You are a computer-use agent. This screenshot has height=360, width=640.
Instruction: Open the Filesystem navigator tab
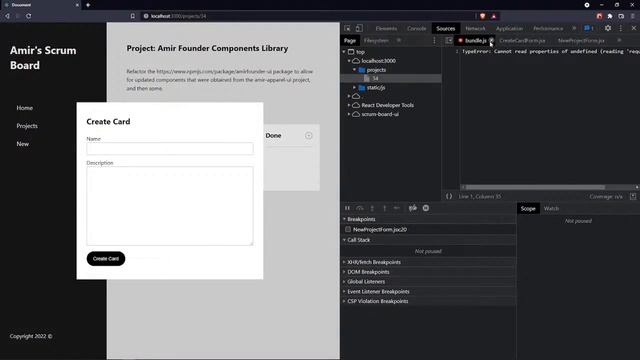(376, 40)
